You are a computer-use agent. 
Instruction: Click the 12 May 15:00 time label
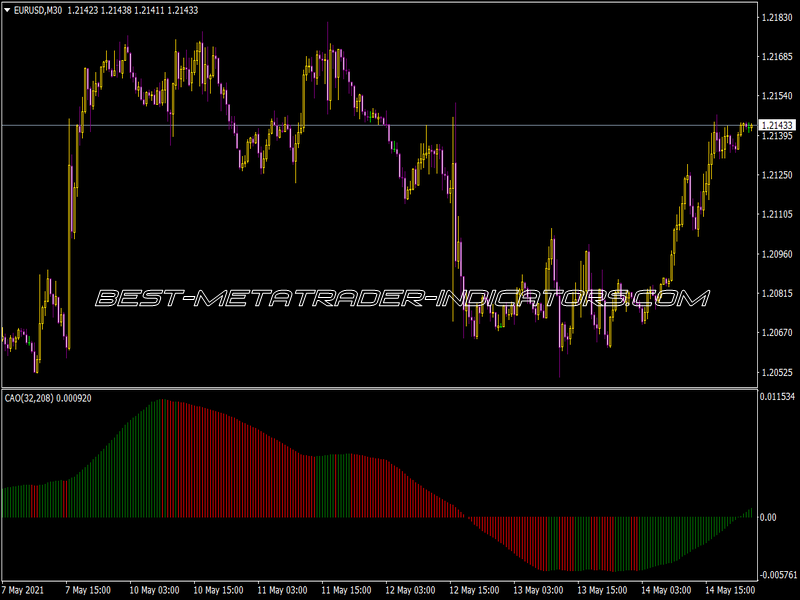click(474, 590)
